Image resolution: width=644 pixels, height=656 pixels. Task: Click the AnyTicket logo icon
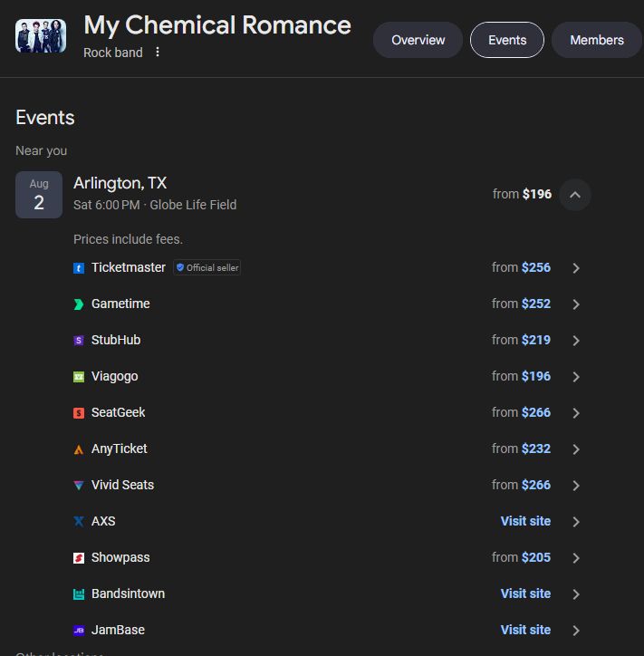pyautogui.click(x=79, y=449)
